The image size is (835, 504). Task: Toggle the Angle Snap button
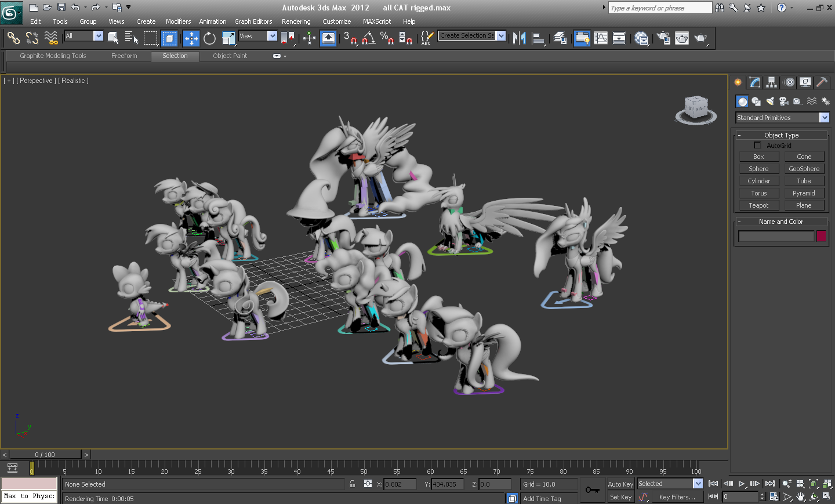368,38
